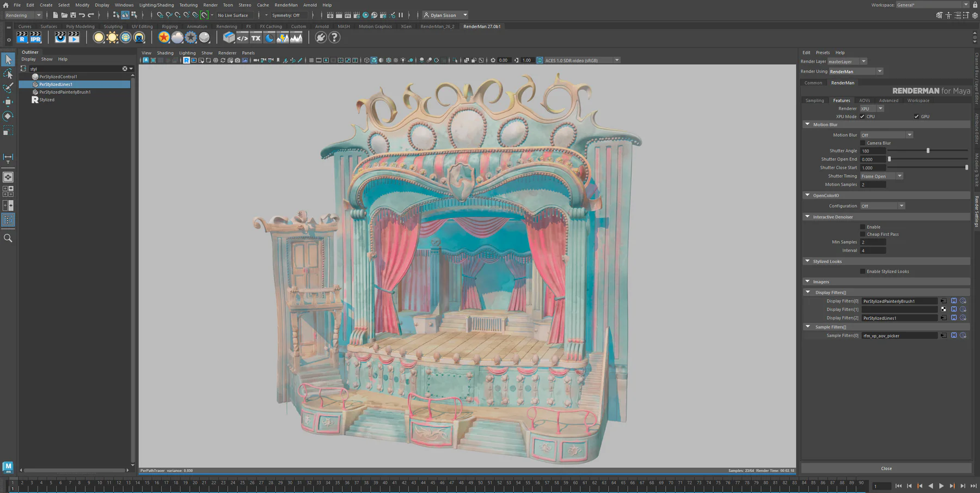Create an environment dome light (globe icon)

click(x=126, y=37)
